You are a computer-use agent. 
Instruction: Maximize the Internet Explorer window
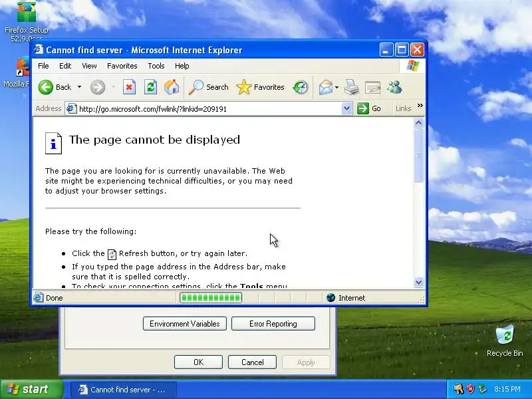402,50
